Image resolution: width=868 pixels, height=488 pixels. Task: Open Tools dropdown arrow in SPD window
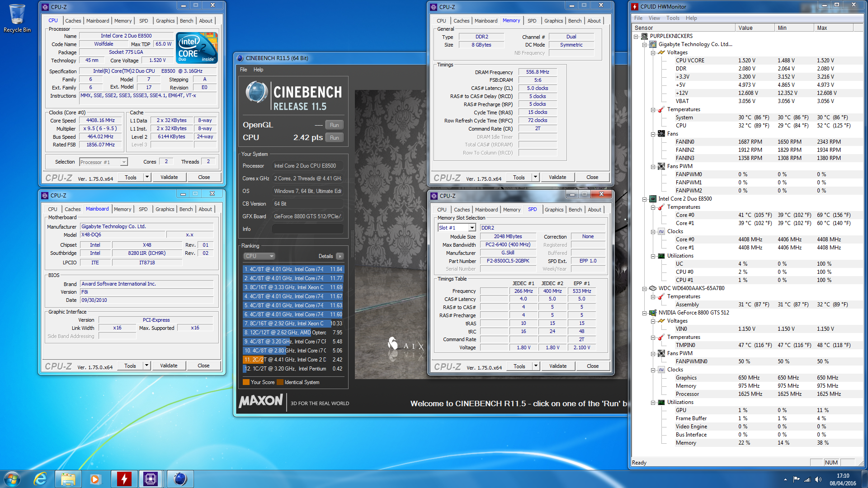536,366
